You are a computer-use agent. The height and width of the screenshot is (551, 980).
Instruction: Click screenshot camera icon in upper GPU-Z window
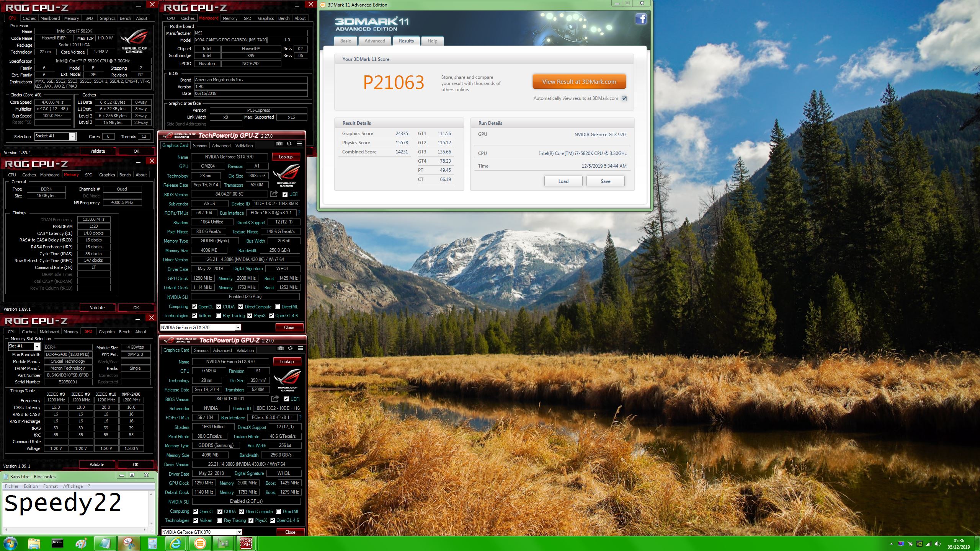click(279, 143)
